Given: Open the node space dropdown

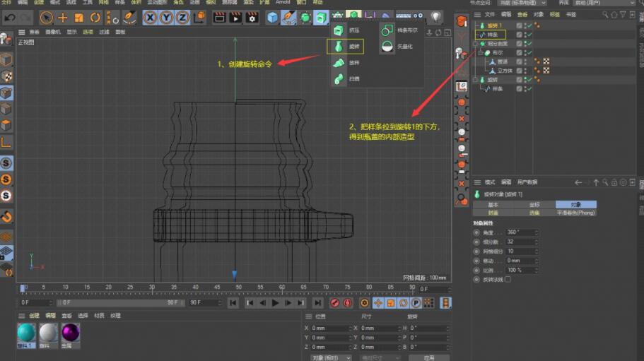Looking at the screenshot, I should [522, 2].
